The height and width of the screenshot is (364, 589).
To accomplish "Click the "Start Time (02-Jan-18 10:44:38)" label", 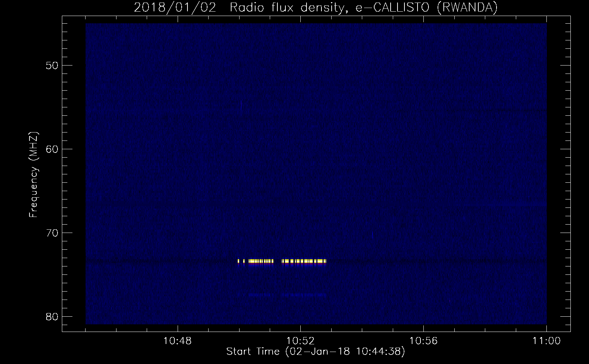I will pos(316,352).
